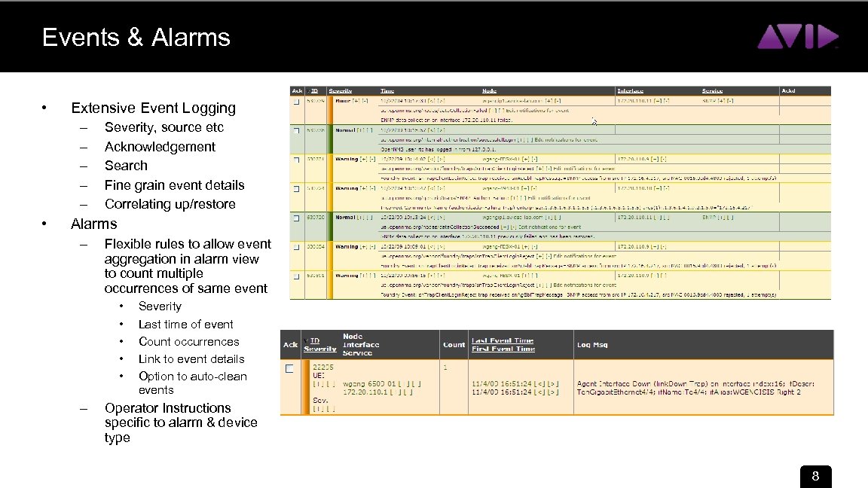868x488 pixels.
Task: Tick the Ack box on the Normal OpenNMS login event
Action: [x=296, y=130]
